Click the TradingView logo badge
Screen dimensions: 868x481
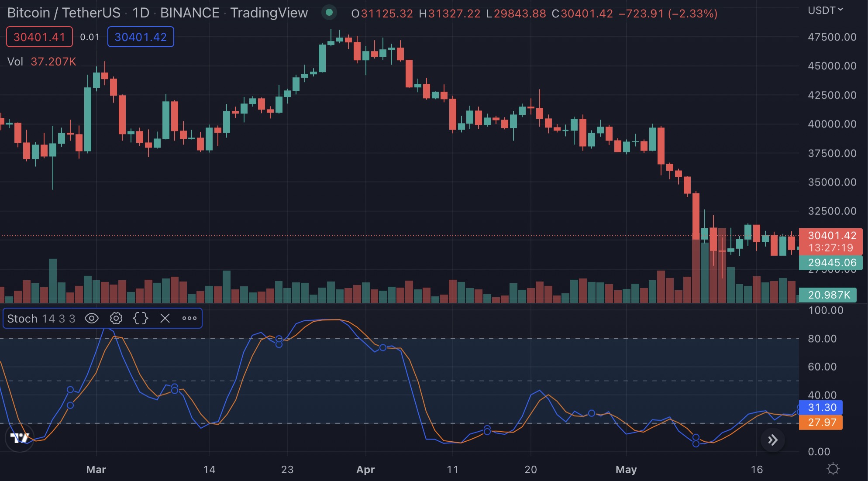[20, 437]
